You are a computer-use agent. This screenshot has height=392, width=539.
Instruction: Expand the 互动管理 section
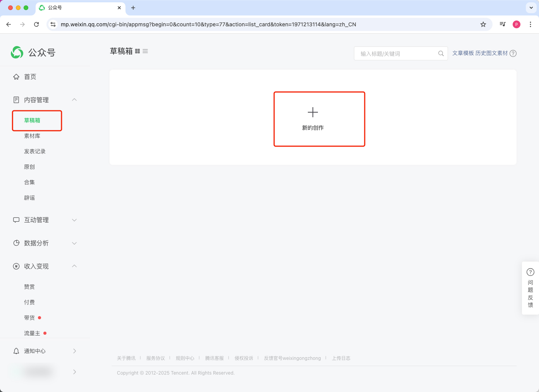coord(74,220)
